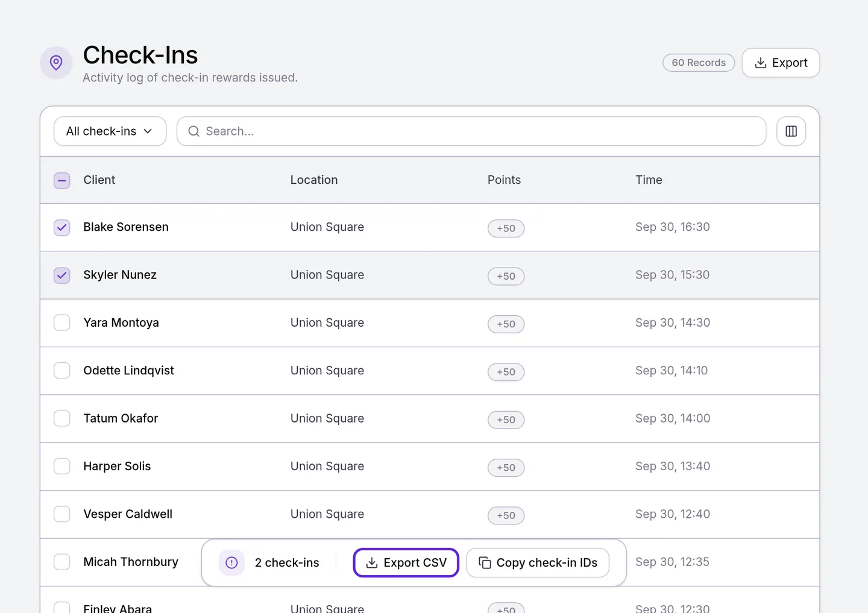The image size is (868, 613).
Task: Click the magnifier icon in the search bar
Action: (x=193, y=131)
